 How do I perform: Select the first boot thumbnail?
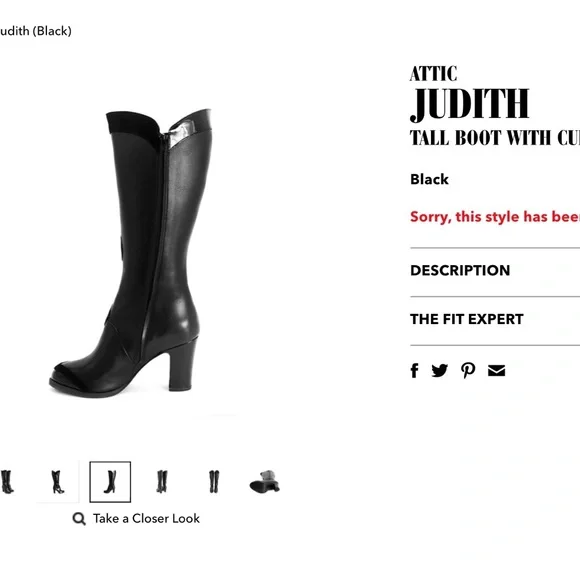(x=7, y=482)
